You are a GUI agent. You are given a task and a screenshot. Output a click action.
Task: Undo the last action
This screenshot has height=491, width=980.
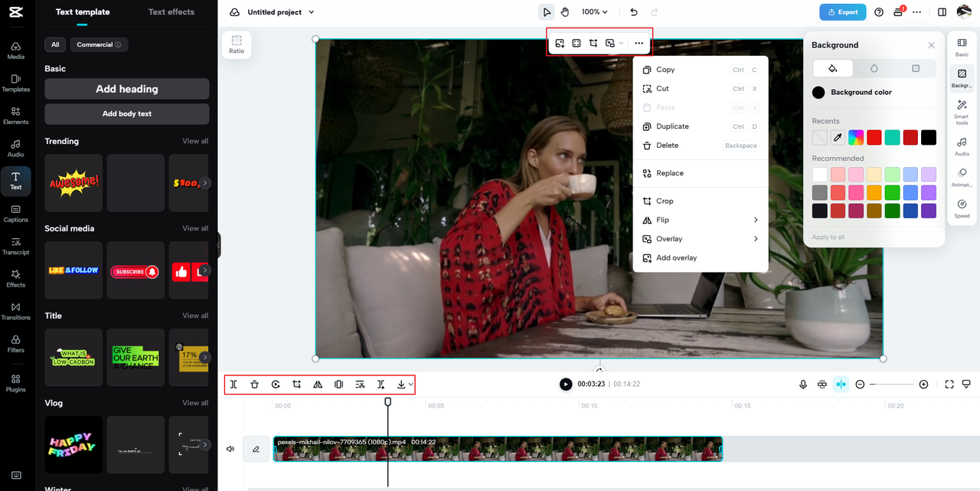(633, 11)
